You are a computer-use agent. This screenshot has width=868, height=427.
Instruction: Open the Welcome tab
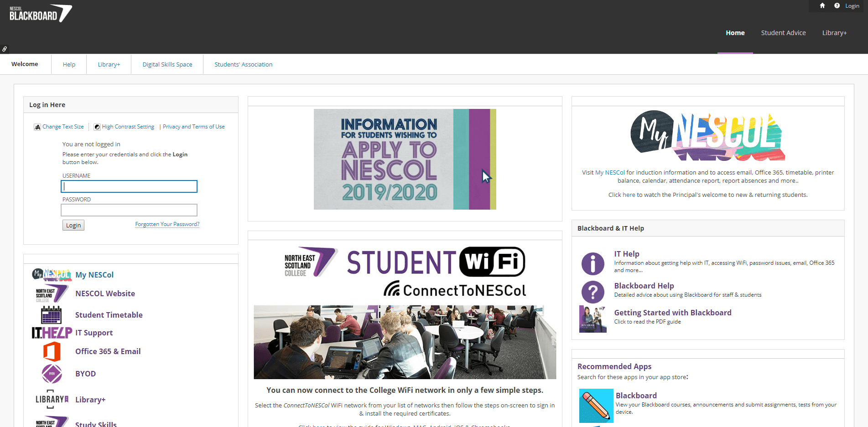[25, 64]
